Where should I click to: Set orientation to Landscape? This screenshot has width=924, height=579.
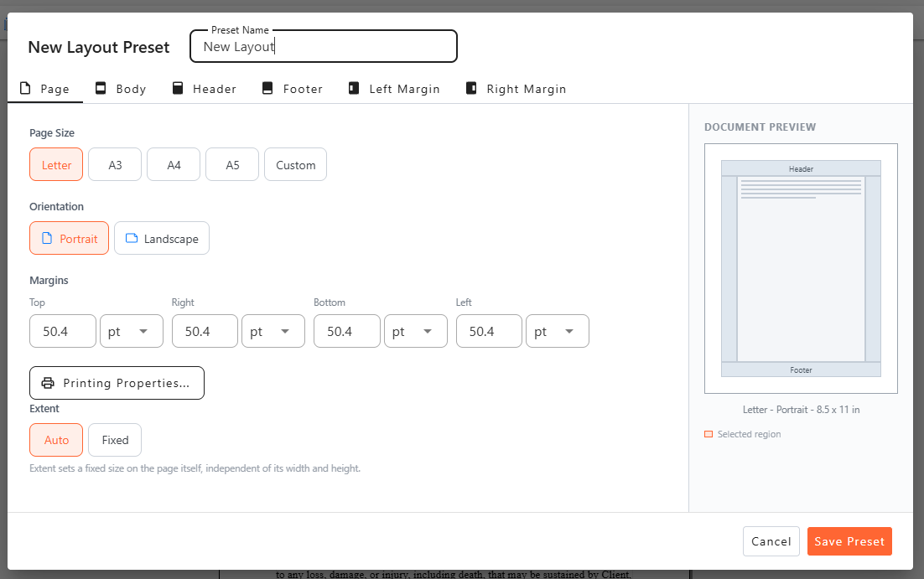click(162, 238)
